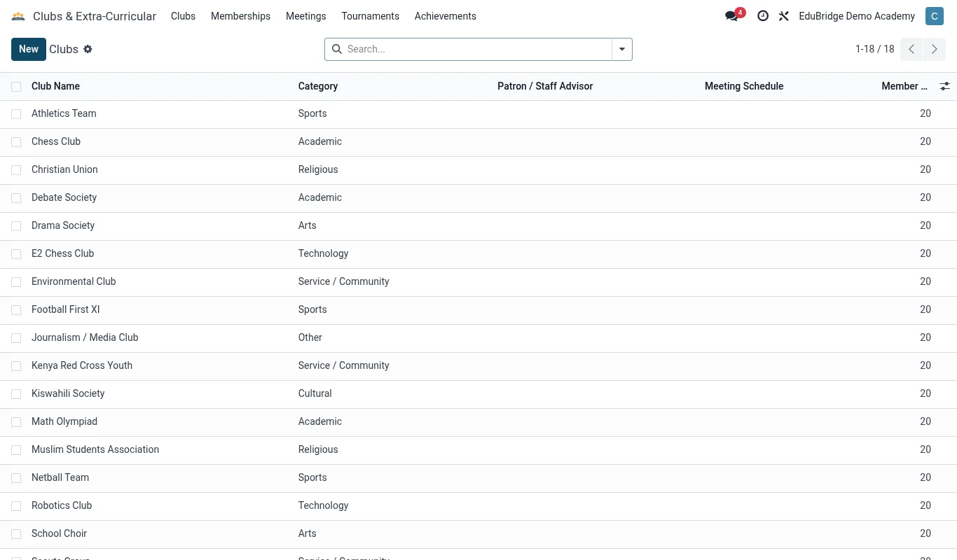
Task: Open the Chess Club record
Action: (x=56, y=141)
